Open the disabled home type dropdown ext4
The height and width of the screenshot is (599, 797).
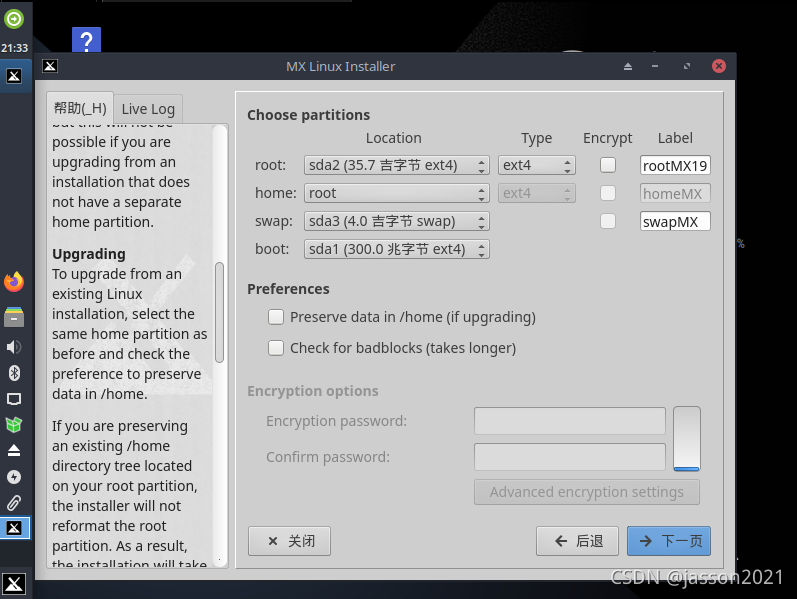click(x=537, y=193)
